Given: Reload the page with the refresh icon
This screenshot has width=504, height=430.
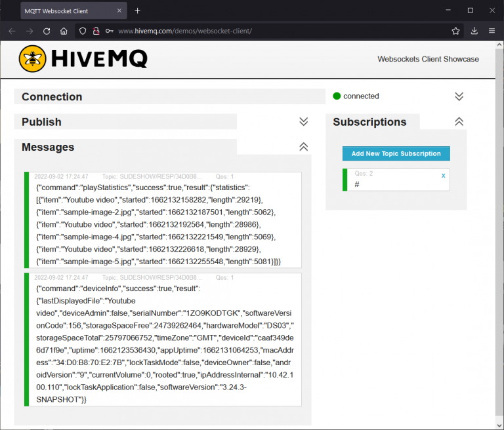Looking at the screenshot, I should coord(47,31).
